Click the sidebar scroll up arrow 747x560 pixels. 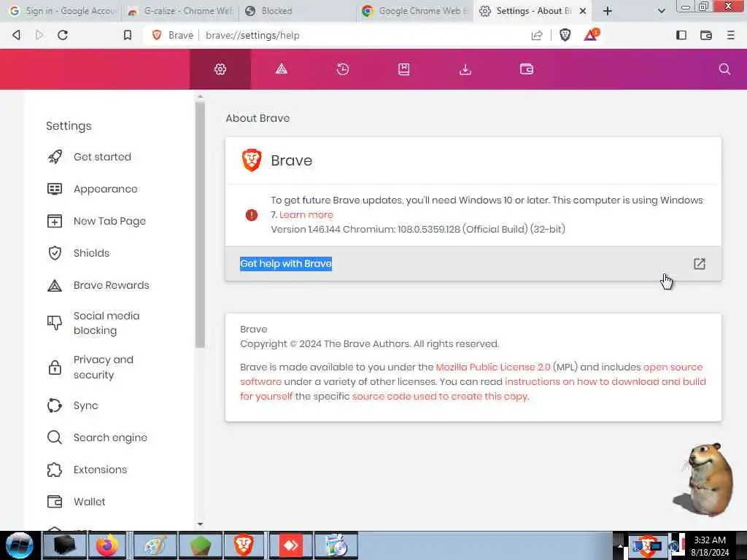point(200,97)
